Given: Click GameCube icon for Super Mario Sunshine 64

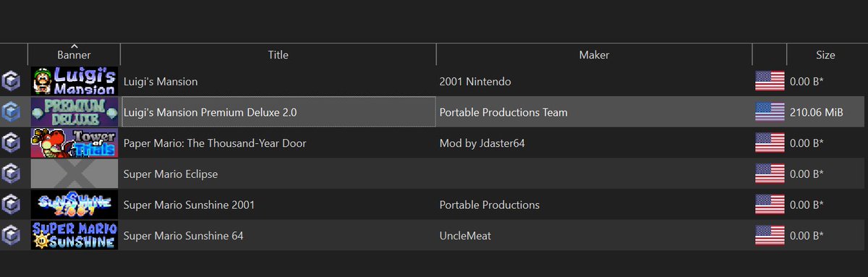Looking at the screenshot, I should coord(11,235).
